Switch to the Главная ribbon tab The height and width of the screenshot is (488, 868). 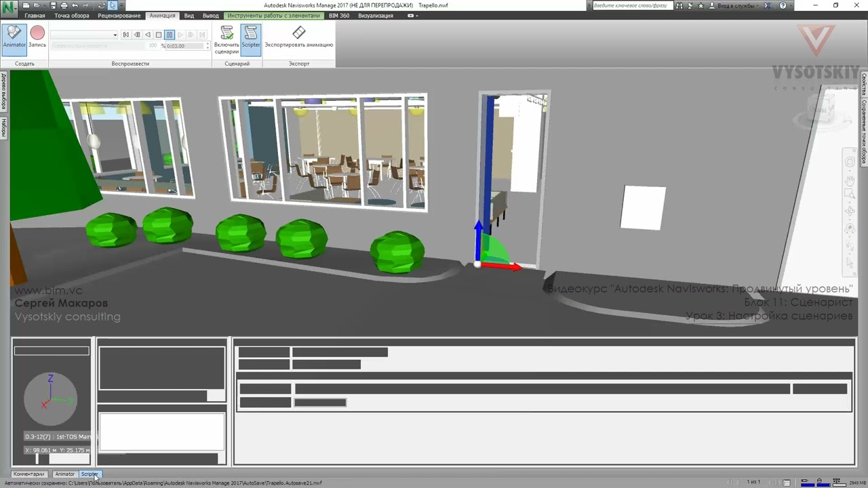point(35,16)
